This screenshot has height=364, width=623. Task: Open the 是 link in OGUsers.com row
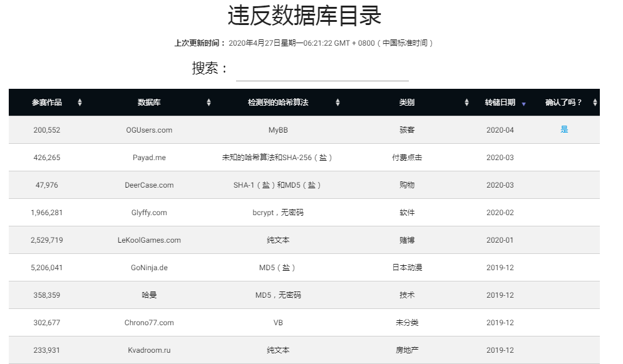(564, 129)
